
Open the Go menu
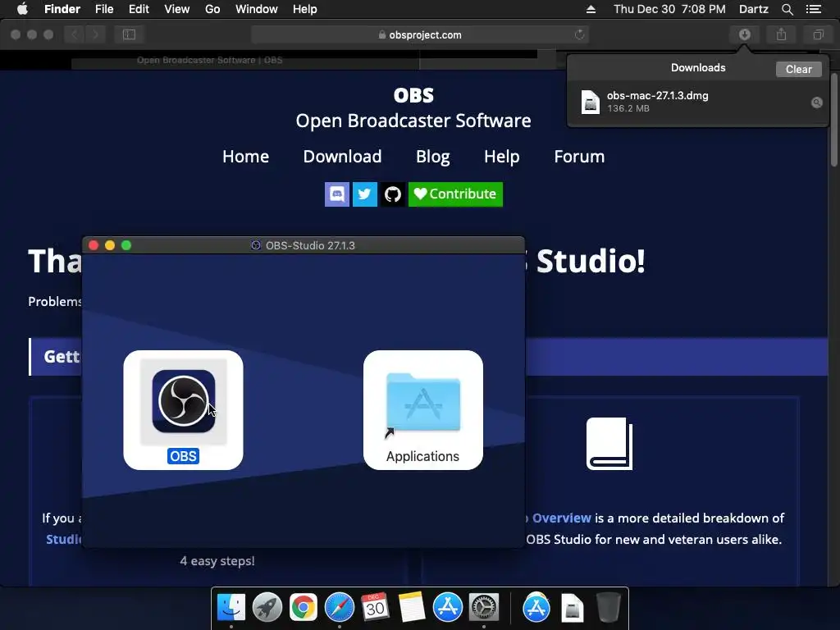212,9
